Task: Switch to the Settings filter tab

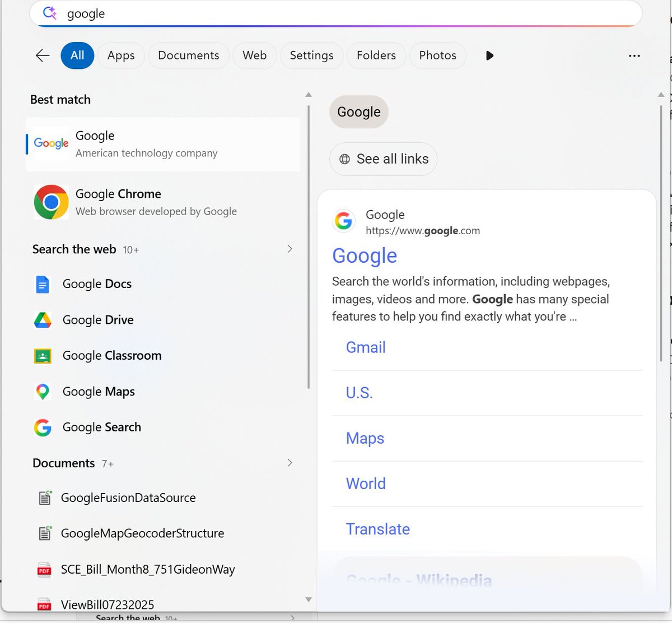Action: point(311,55)
